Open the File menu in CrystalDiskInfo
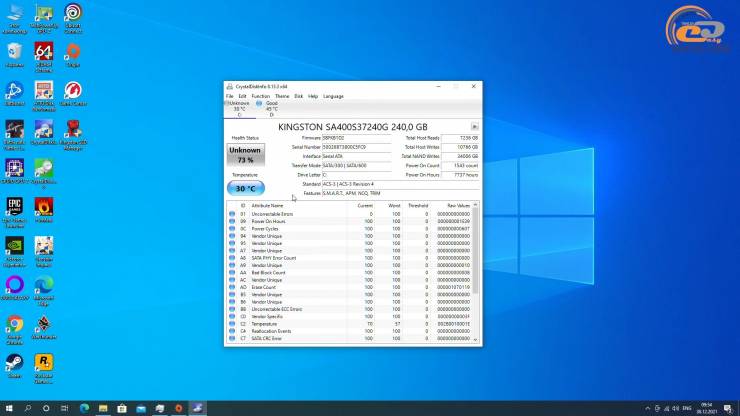Viewport: 740px width, 416px height. click(x=229, y=96)
